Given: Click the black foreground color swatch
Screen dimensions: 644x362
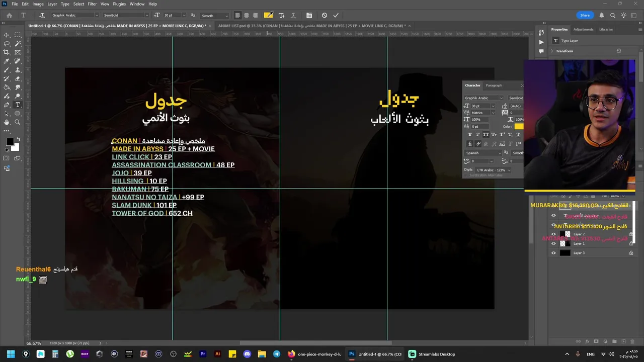Looking at the screenshot, I should pos(10,142).
